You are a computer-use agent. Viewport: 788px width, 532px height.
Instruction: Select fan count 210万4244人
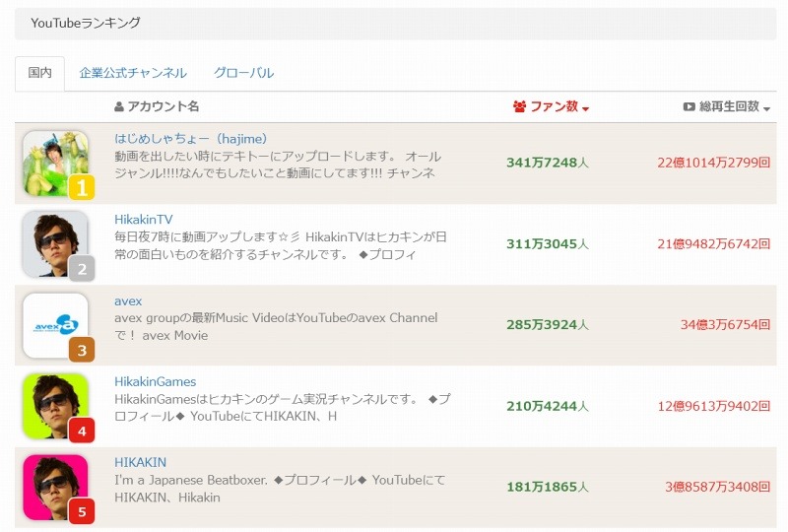coord(548,406)
